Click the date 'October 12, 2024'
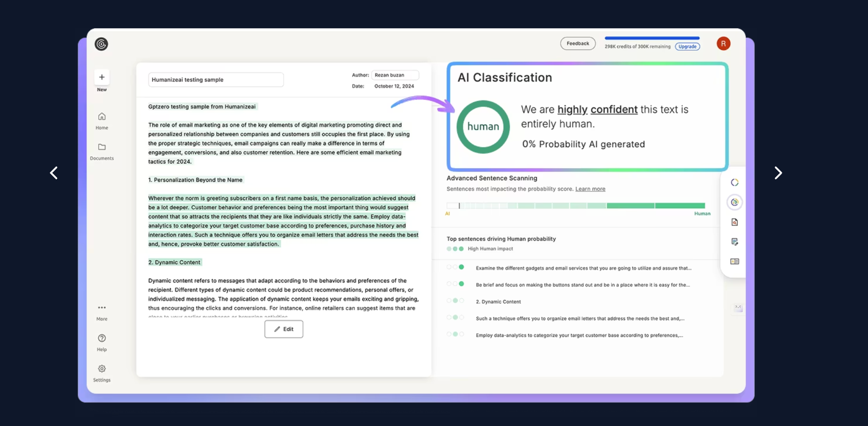Screen dimensions: 868x426 coord(394,86)
